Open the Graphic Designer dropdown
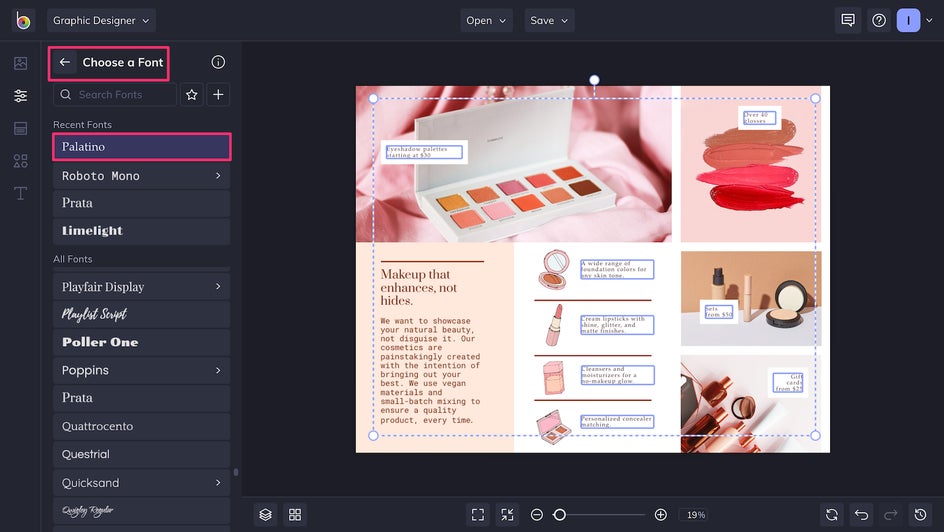The height and width of the screenshot is (532, 944). (x=101, y=20)
